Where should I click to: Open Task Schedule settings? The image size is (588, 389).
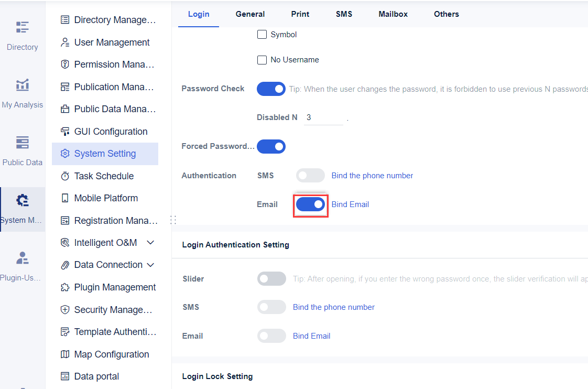pyautogui.click(x=103, y=176)
